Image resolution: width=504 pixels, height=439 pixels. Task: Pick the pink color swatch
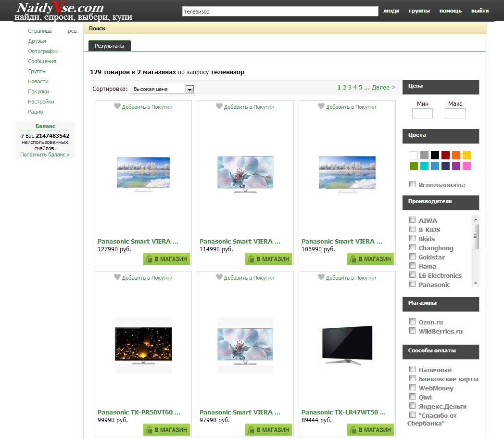[x=466, y=166]
